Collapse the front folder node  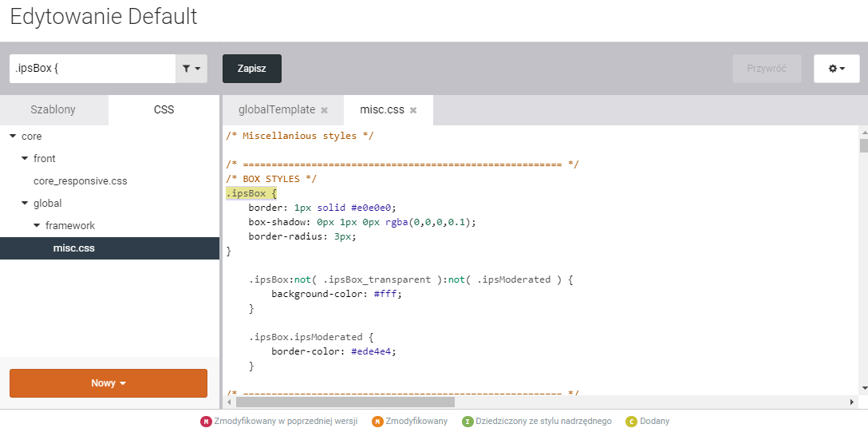coord(25,159)
